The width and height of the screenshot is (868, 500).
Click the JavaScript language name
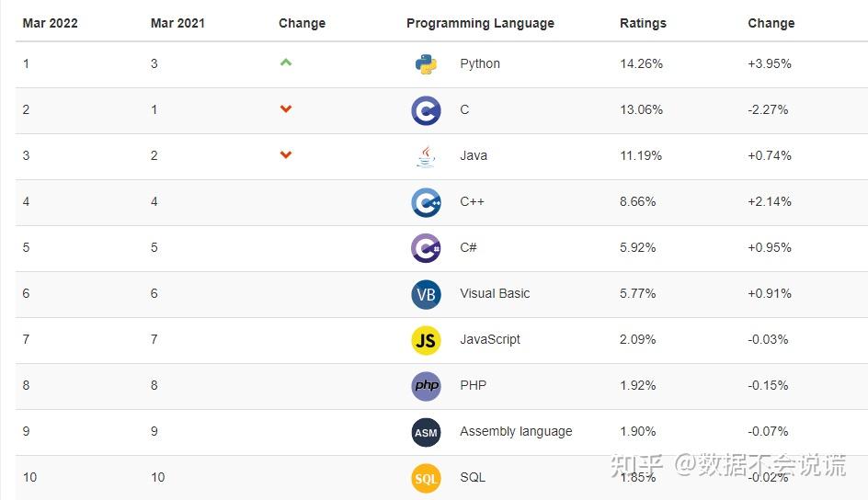[490, 339]
